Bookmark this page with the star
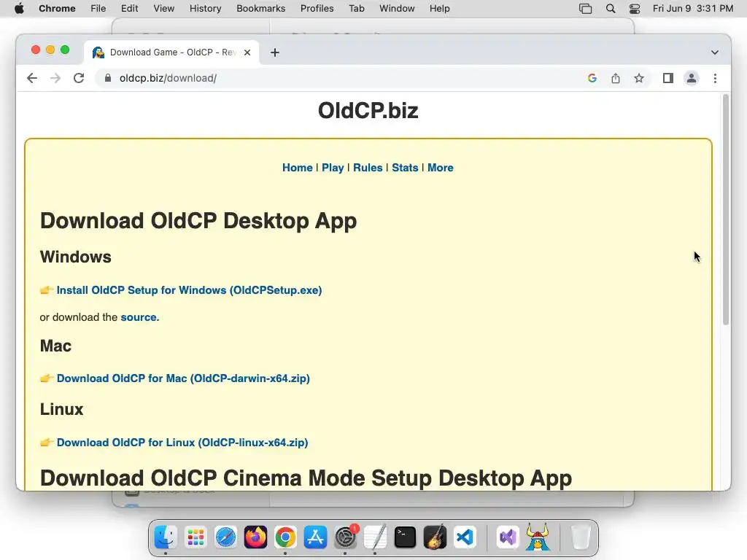This screenshot has height=560, width=747. (x=639, y=78)
